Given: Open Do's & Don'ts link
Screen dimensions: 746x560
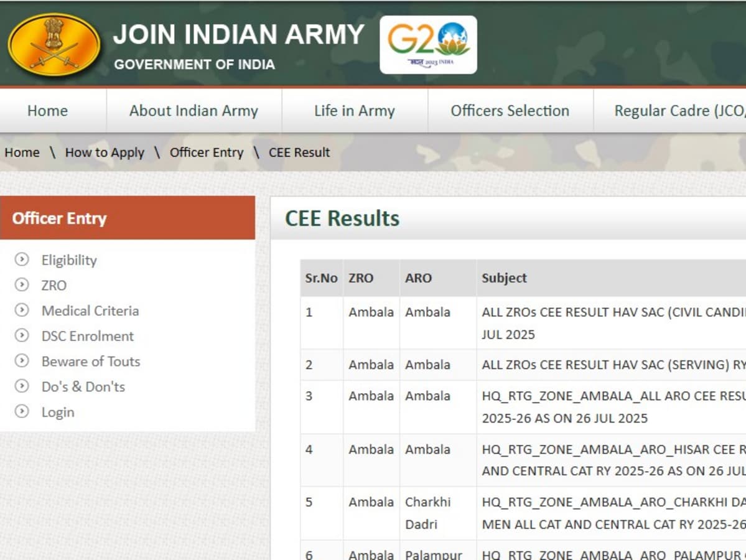Looking at the screenshot, I should [x=83, y=386].
